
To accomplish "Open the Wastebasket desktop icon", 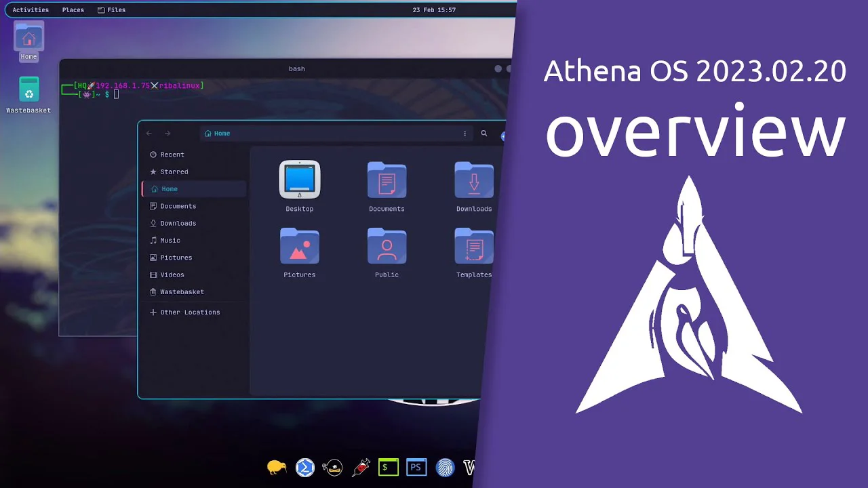I will 28,95.
